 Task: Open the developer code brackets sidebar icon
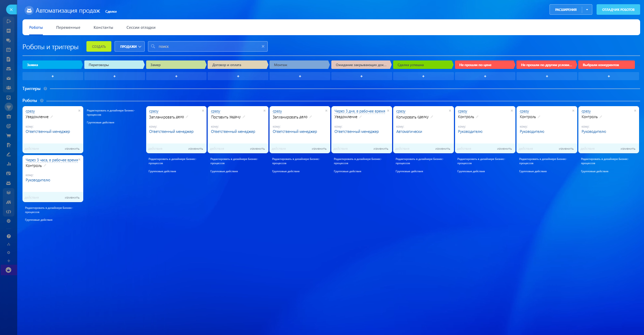(x=9, y=212)
